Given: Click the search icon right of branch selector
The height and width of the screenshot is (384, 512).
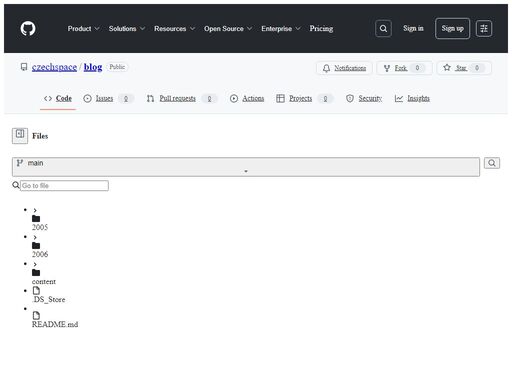Looking at the screenshot, I should 492,163.
